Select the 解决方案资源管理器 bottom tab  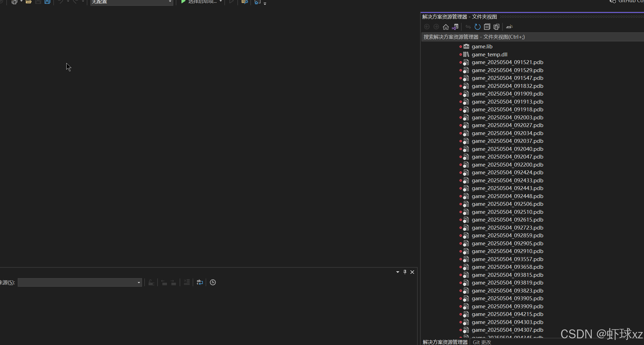click(445, 342)
